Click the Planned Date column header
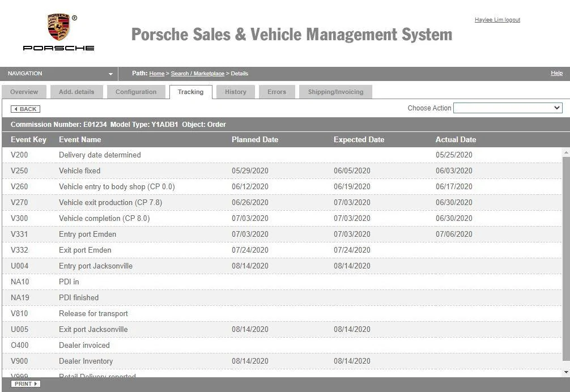 [x=255, y=139]
